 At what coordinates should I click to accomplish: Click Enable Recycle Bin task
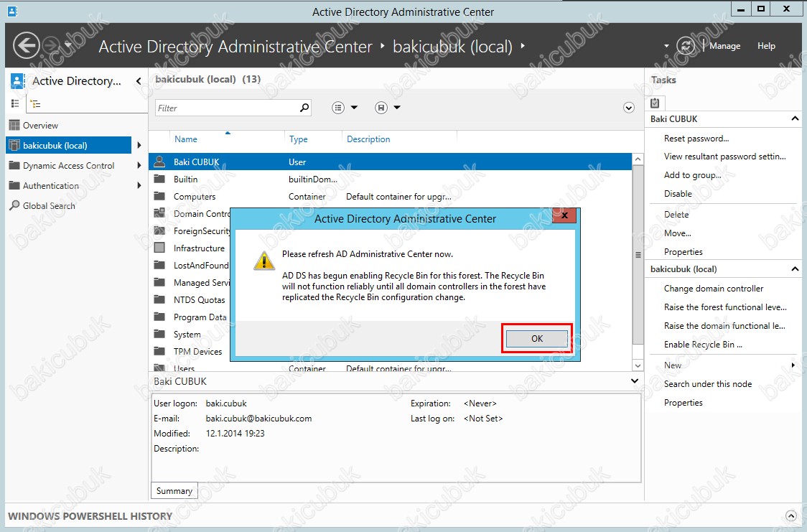coord(703,345)
